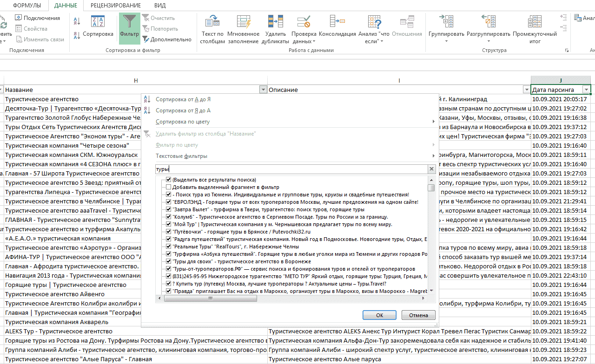Uncheck the "Завтра Вылет" list item
Image resolution: width=595 pixels, height=364 pixels.
point(169,209)
